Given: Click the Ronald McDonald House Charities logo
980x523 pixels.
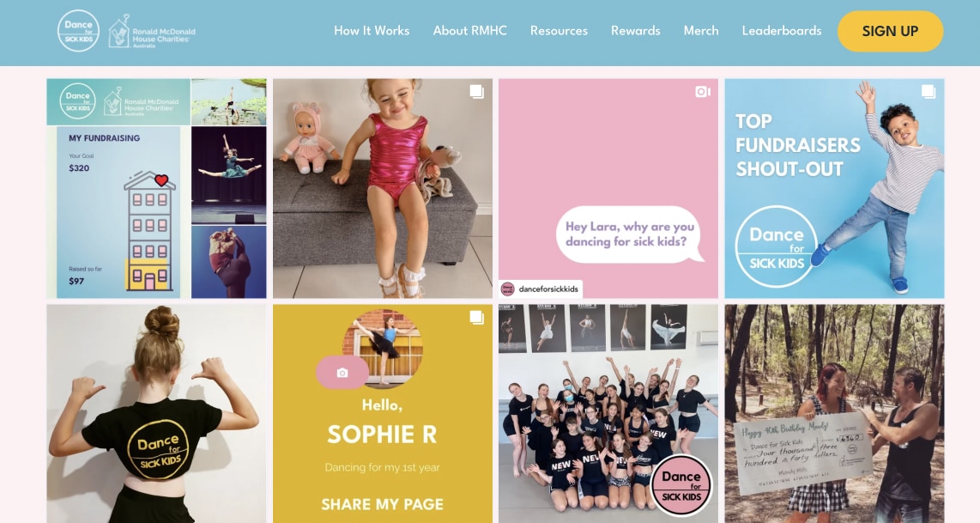Looking at the screenshot, I should click(x=152, y=31).
